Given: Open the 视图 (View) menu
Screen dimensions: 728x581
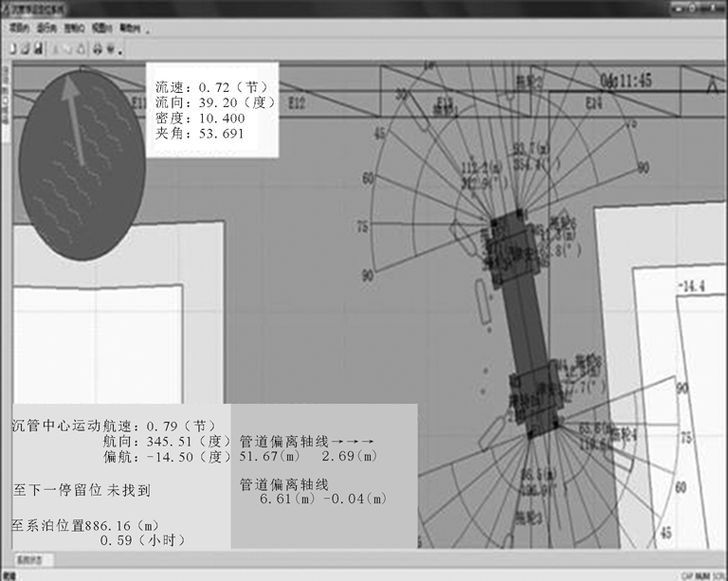Looking at the screenshot, I should [x=101, y=28].
